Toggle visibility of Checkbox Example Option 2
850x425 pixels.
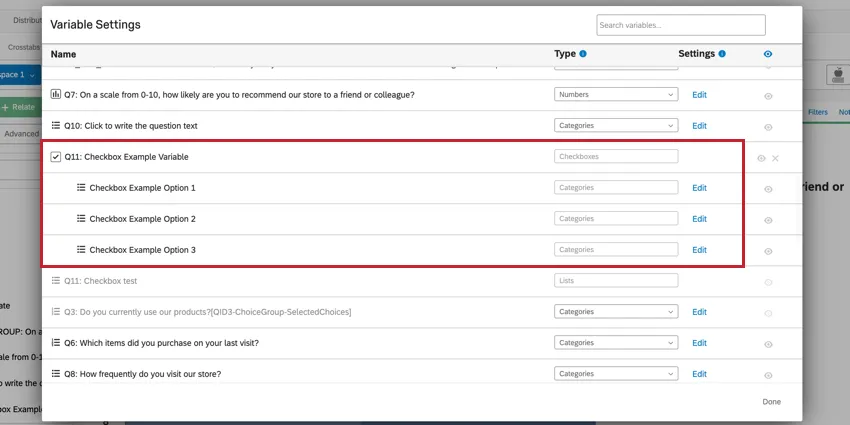coord(768,220)
